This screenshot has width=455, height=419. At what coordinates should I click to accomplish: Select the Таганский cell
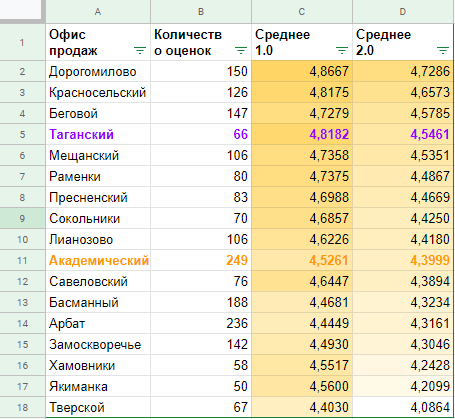98,134
